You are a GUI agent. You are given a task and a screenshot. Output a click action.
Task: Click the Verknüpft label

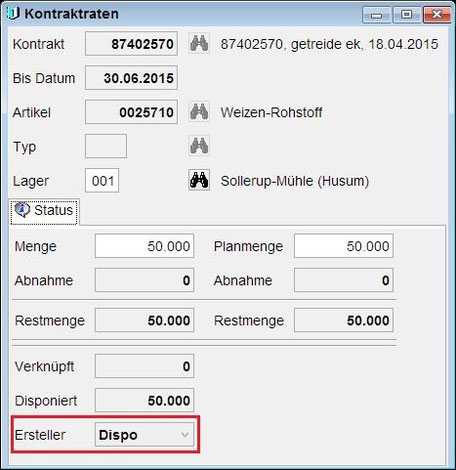point(45,367)
